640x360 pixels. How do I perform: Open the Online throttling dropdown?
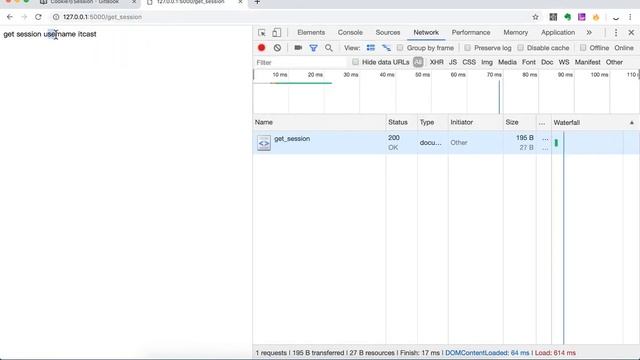point(624,48)
